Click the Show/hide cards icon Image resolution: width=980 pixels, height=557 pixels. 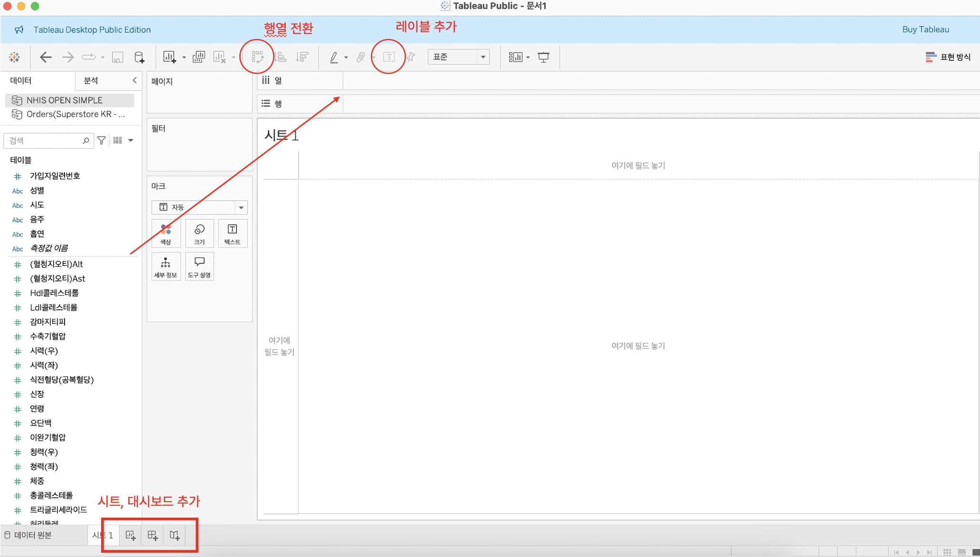(515, 57)
